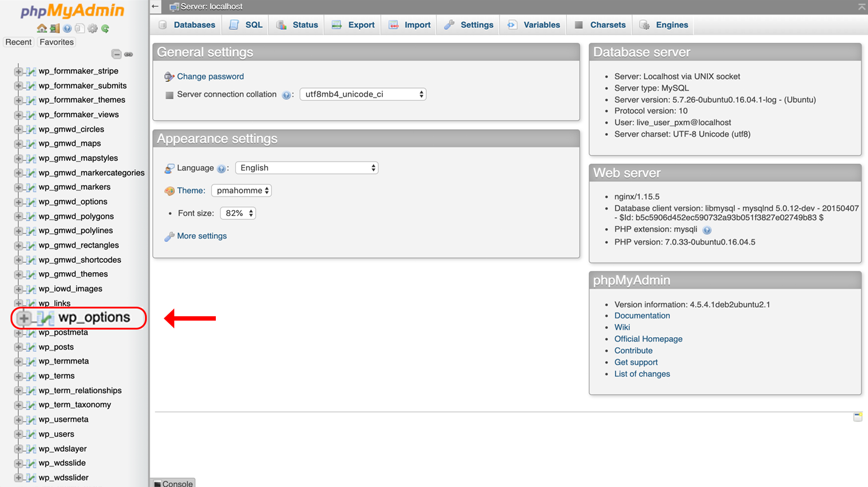Click the wp_gmwd_maps table icon
The height and width of the screenshot is (487, 868).
pos(32,143)
